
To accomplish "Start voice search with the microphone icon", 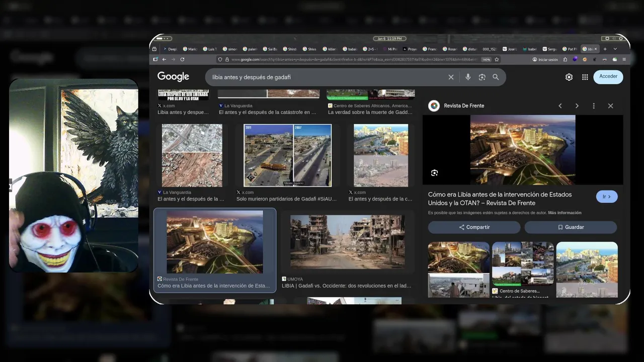I will click(468, 77).
